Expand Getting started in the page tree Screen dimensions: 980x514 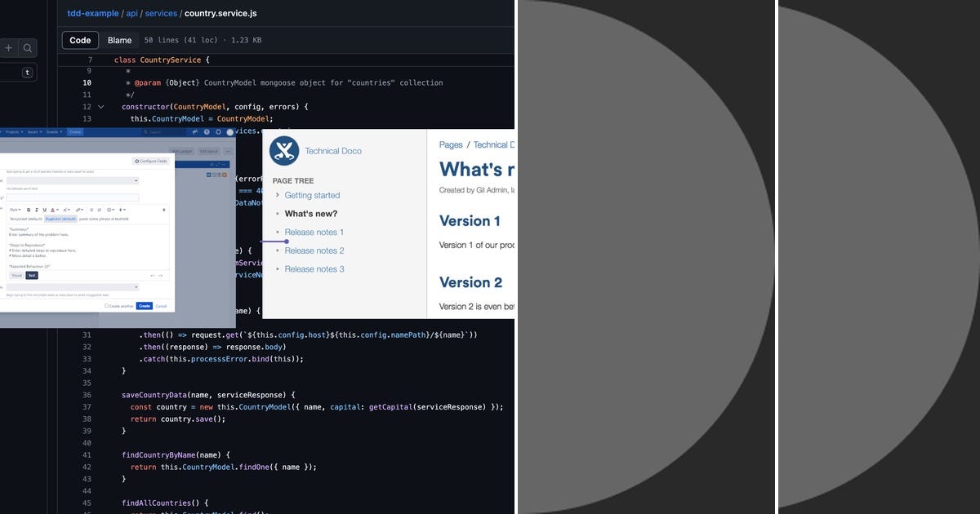point(279,195)
